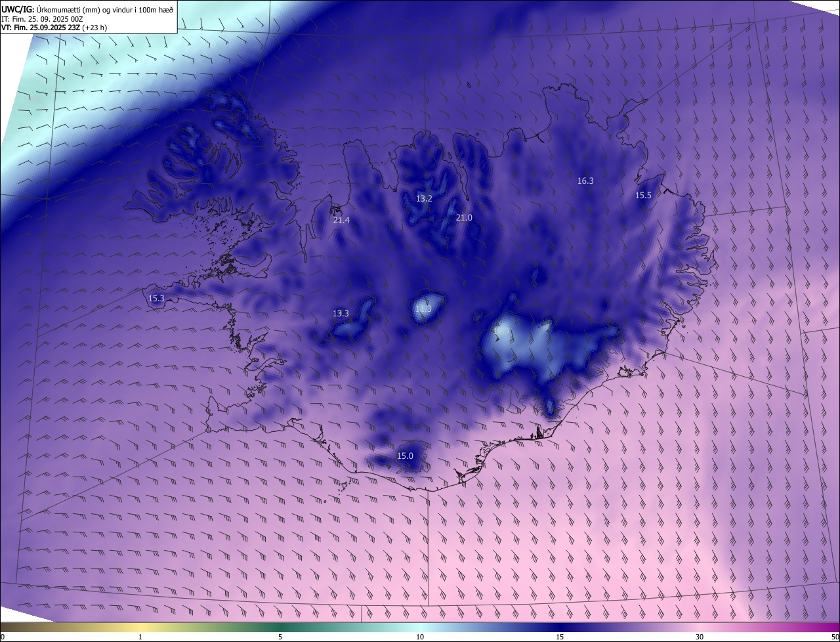
Task: Click the 15.3 value on the western peninsula
Action: click(x=156, y=298)
